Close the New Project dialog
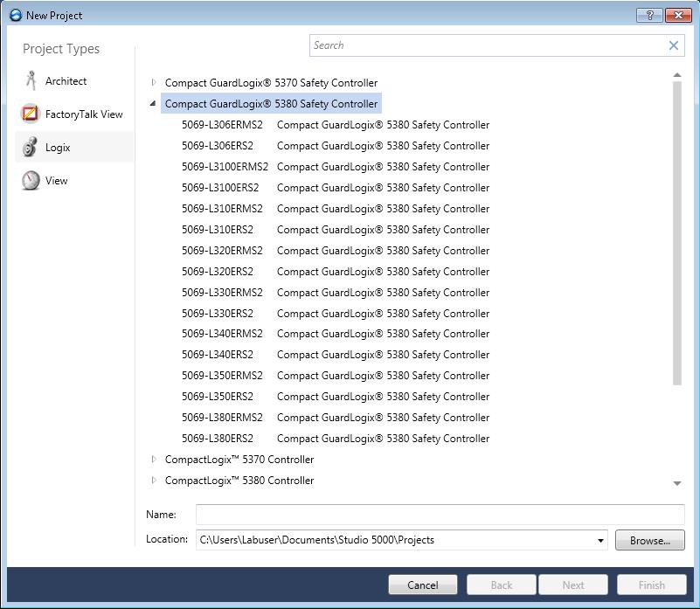700x609 pixels. coord(678,15)
